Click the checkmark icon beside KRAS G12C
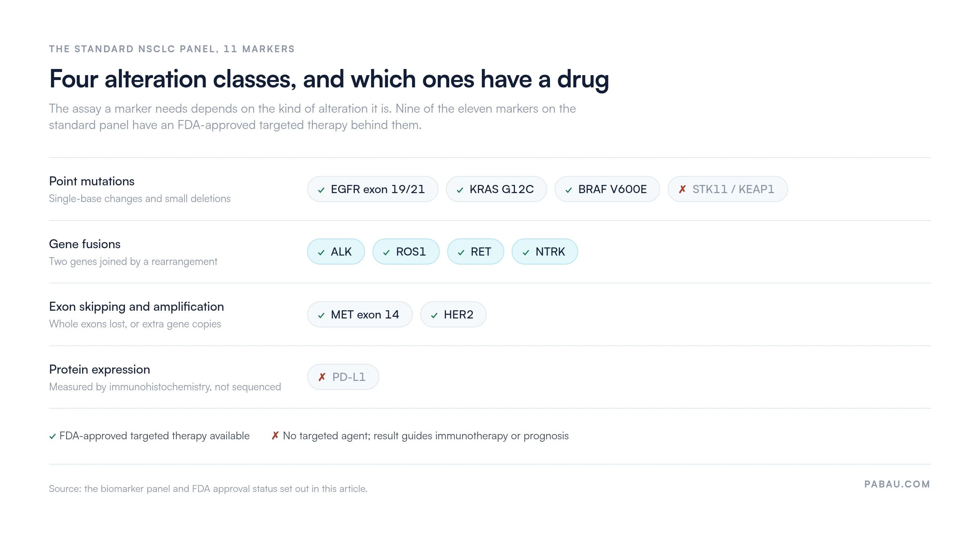This screenshot has width=980, height=543. click(x=460, y=190)
